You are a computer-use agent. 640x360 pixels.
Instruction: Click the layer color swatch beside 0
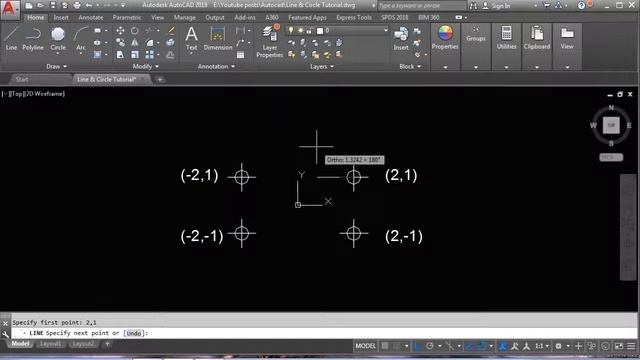320,31
